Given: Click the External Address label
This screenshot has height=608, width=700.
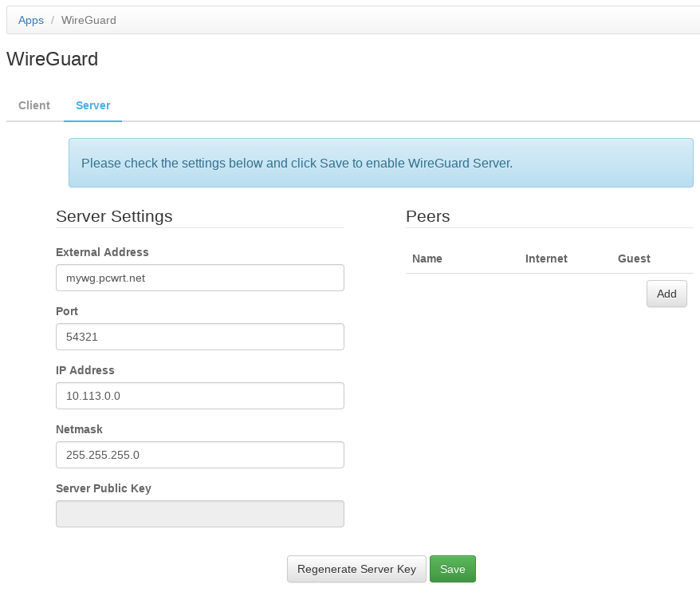Looking at the screenshot, I should click(x=102, y=252).
